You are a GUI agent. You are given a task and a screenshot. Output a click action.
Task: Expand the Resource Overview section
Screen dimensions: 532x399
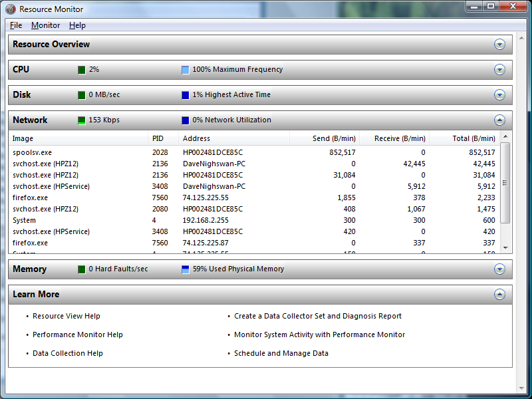499,45
